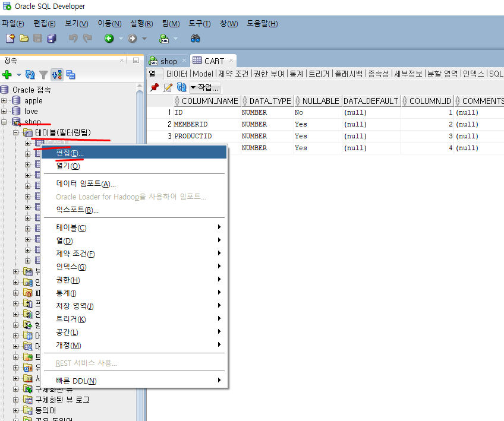Click the green Back navigation arrow
The width and height of the screenshot is (504, 421).
[109, 39]
